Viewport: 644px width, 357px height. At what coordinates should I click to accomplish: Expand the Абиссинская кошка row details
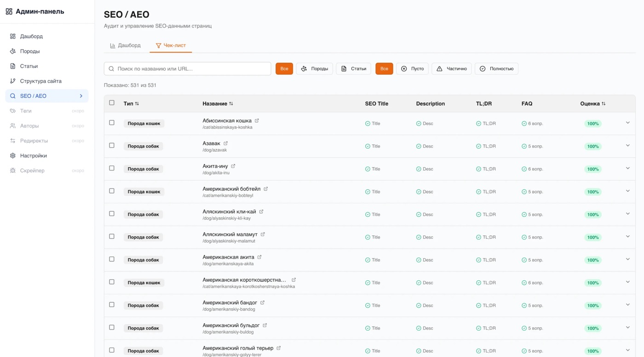[628, 123]
